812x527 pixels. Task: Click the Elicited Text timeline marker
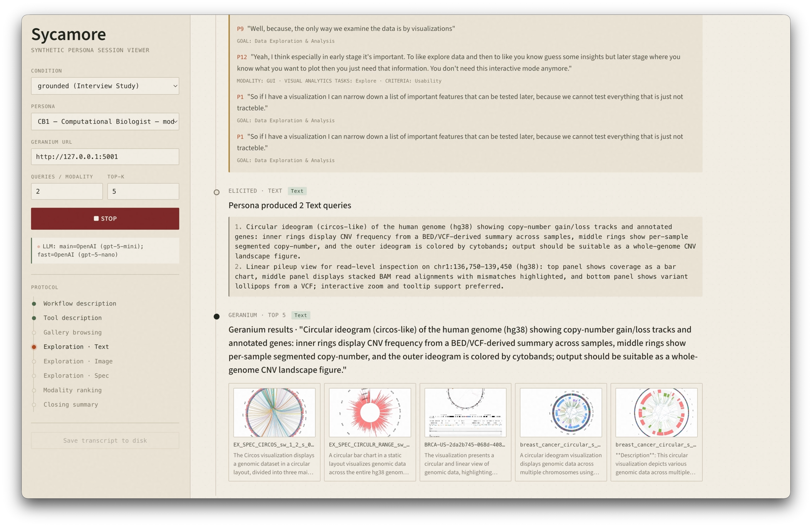coord(217,192)
